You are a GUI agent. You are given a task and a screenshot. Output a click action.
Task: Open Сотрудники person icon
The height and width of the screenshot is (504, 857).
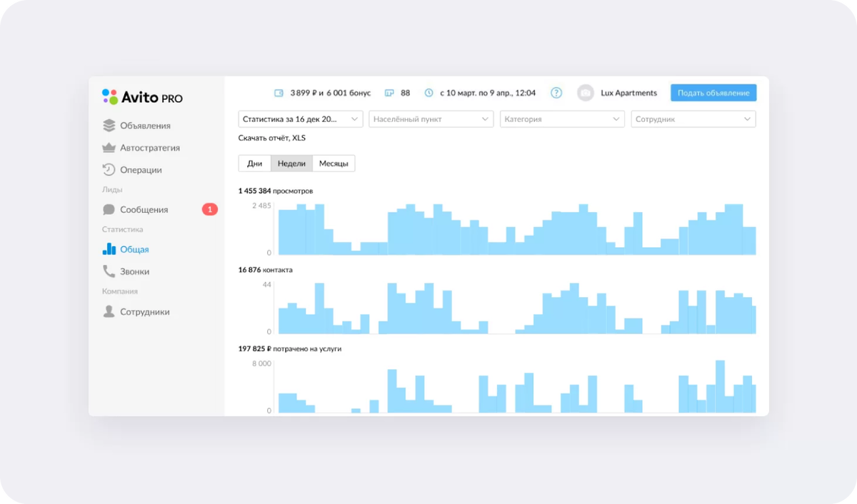[x=109, y=312]
